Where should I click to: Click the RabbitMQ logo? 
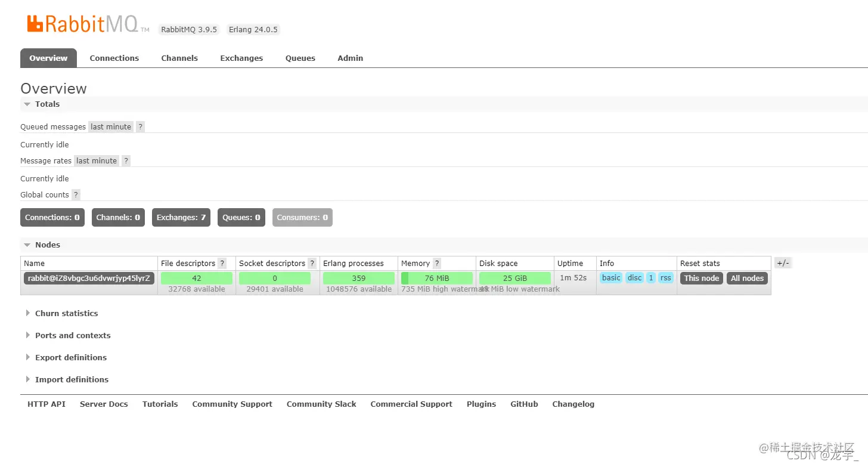(x=88, y=24)
